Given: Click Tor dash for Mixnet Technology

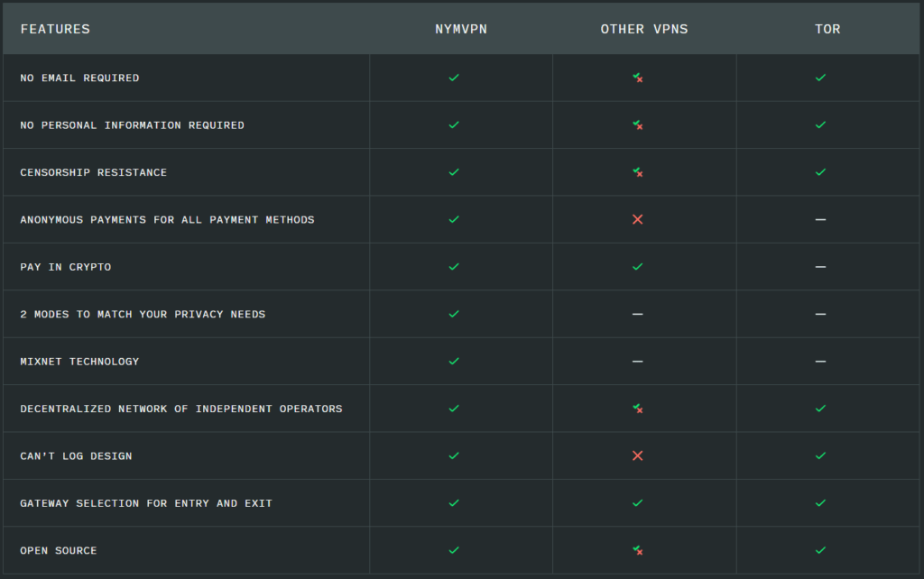Looking at the screenshot, I should click(x=820, y=361).
